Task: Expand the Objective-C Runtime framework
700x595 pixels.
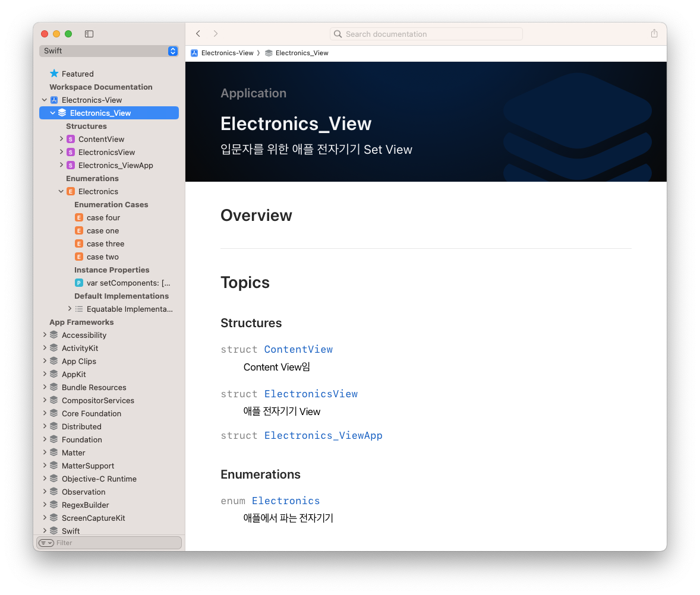Action: tap(45, 478)
